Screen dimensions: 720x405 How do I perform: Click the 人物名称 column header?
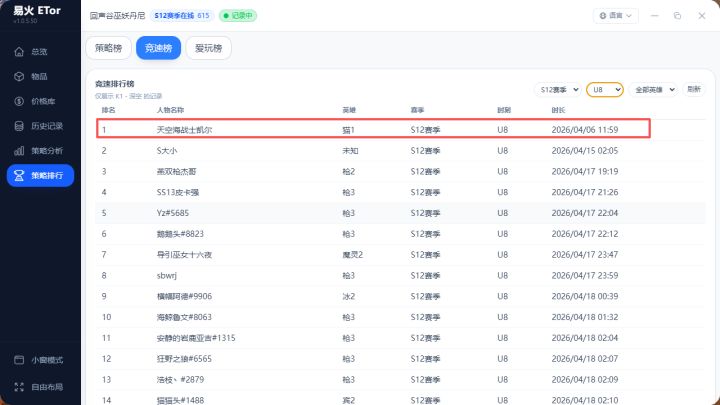tap(170, 110)
